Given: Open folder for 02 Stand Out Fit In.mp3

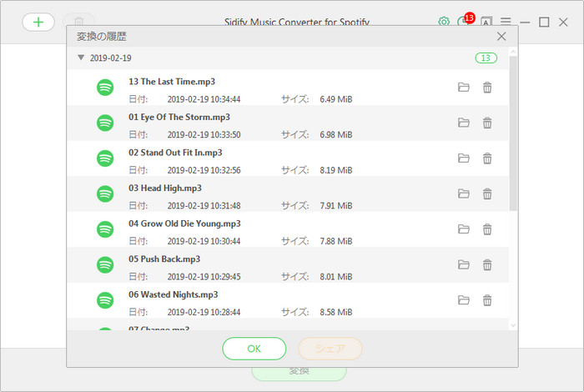Looking at the screenshot, I should 463,158.
